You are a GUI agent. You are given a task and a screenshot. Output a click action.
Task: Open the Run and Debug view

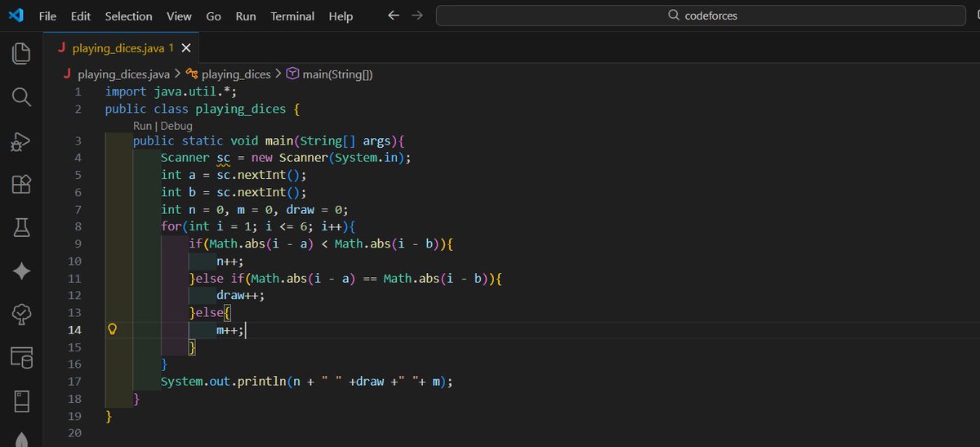(x=21, y=141)
